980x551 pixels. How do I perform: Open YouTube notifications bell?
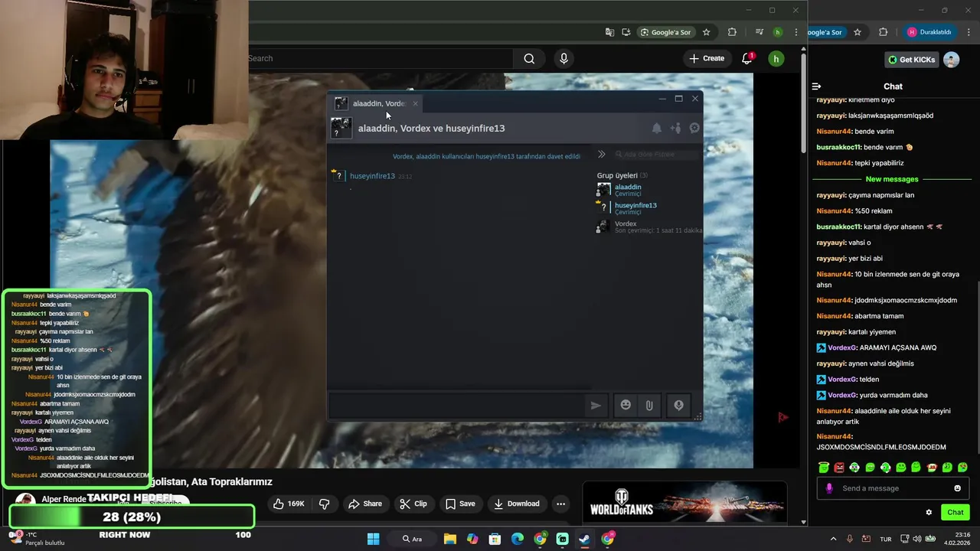pos(747,58)
